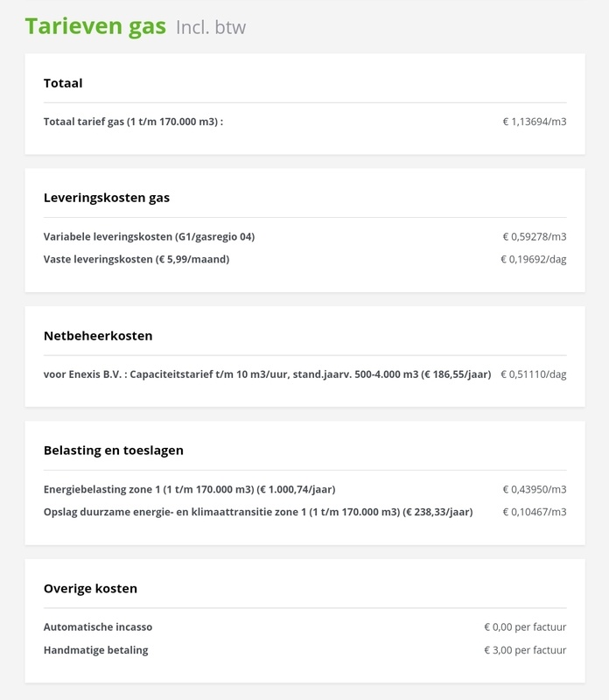Click the € 1,13694/m3 total price

point(534,122)
